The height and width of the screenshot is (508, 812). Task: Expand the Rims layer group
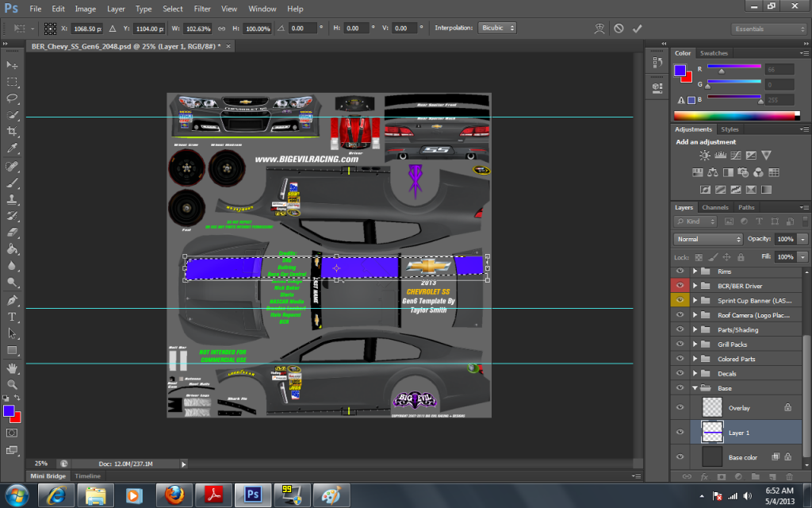695,271
